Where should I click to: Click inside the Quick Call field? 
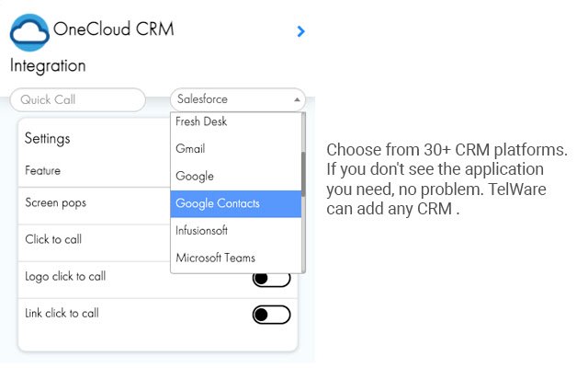(77, 100)
